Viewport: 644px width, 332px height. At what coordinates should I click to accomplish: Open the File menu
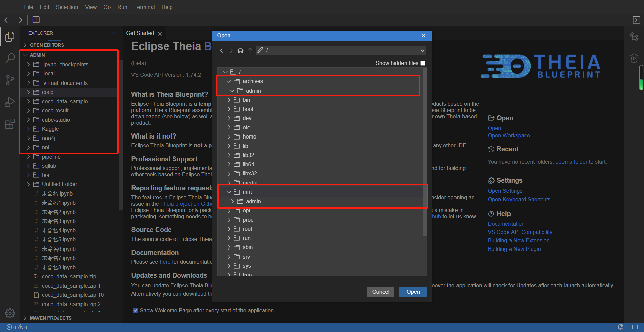click(29, 7)
